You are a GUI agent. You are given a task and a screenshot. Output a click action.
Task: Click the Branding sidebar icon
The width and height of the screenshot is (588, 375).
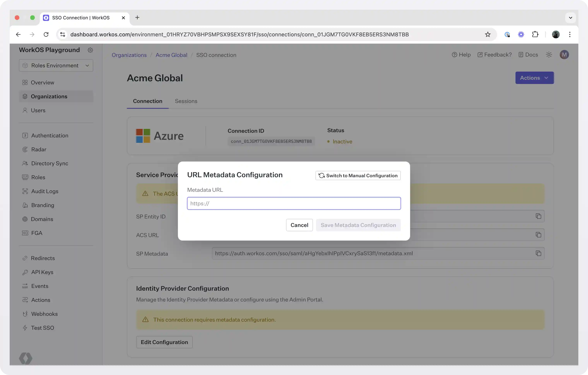point(25,205)
